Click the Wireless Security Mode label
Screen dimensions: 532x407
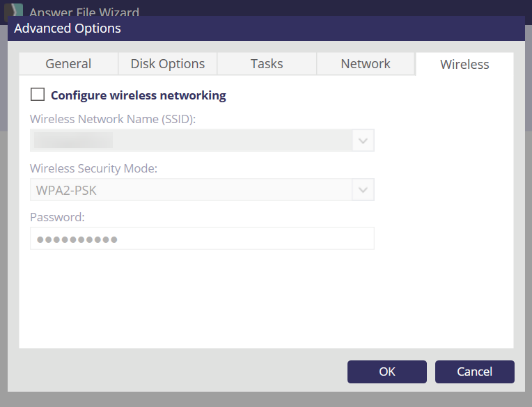[x=93, y=168]
